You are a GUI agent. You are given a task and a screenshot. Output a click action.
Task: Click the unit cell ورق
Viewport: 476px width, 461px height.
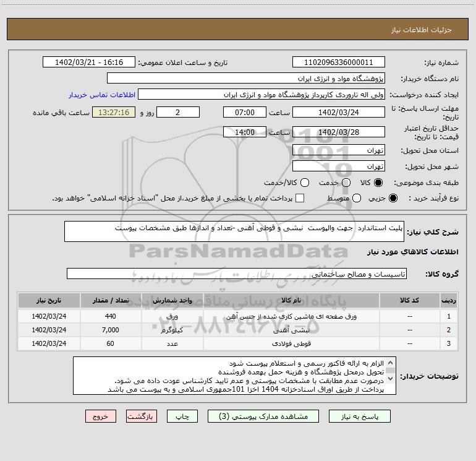(172, 316)
